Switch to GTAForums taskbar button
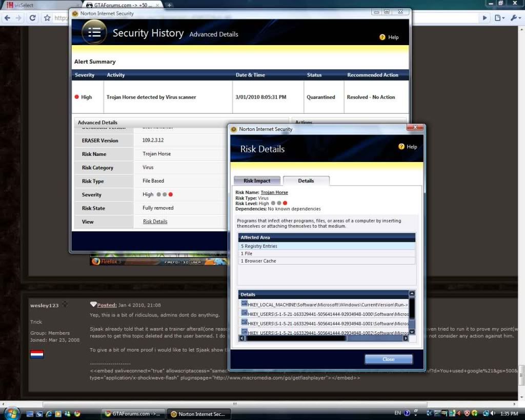The image size is (525, 420). pyautogui.click(x=133, y=414)
